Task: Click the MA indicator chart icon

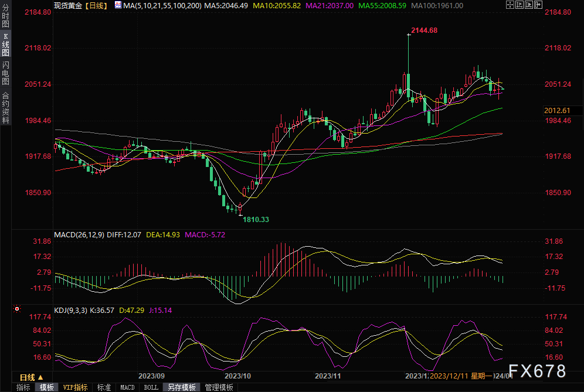Action: point(118,5)
